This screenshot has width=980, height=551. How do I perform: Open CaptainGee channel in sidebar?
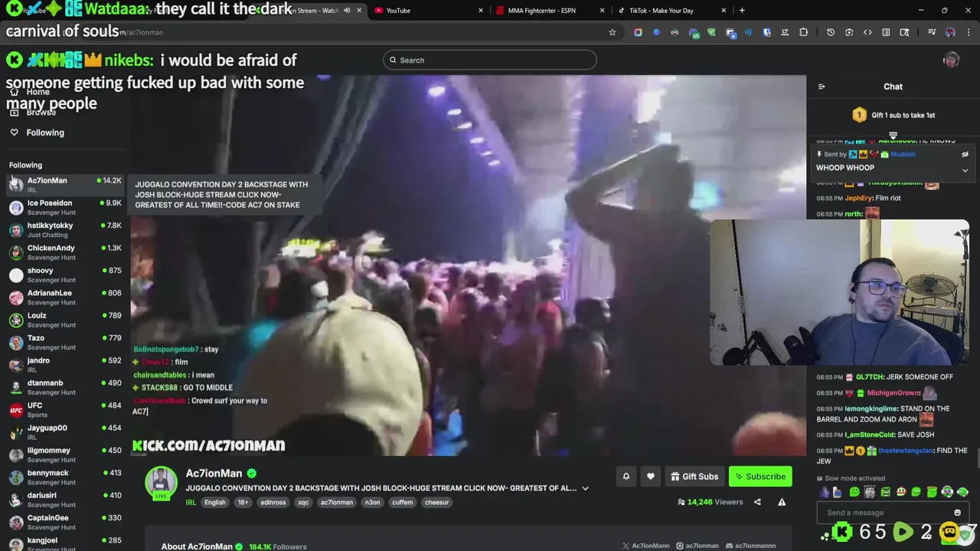pyautogui.click(x=64, y=523)
